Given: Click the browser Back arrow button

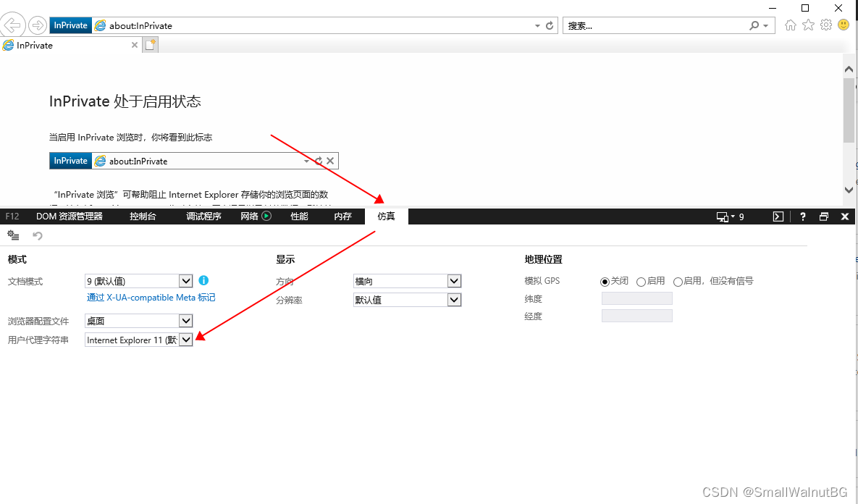Looking at the screenshot, I should point(12,25).
